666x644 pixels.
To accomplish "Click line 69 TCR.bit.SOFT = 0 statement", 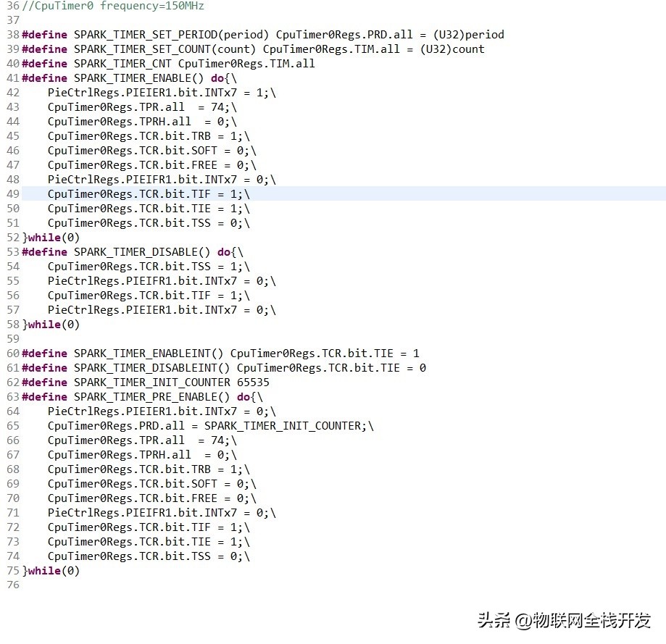I will coord(151,484).
